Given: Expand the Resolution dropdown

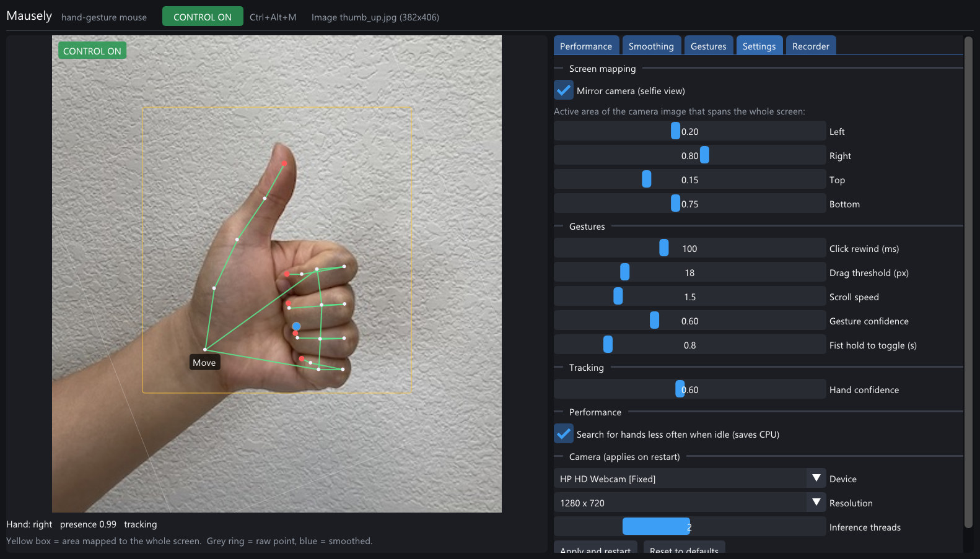Looking at the screenshot, I should pyautogui.click(x=689, y=503).
